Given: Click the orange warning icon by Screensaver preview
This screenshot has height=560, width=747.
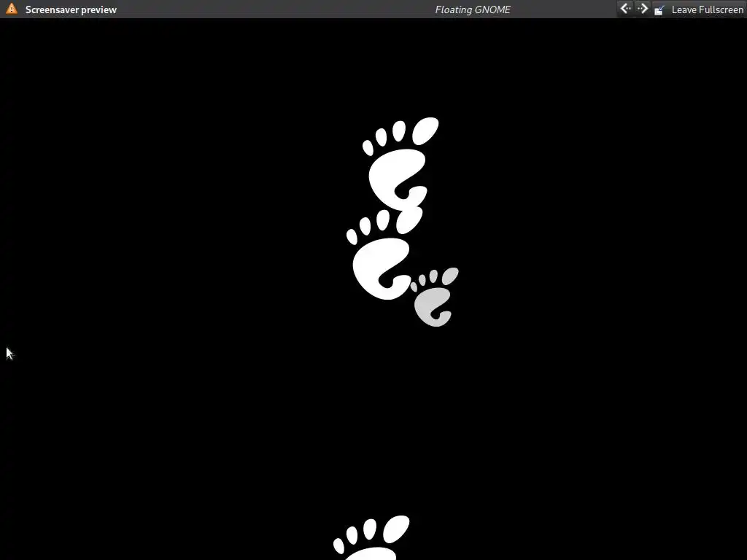Looking at the screenshot, I should pyautogui.click(x=12, y=9).
